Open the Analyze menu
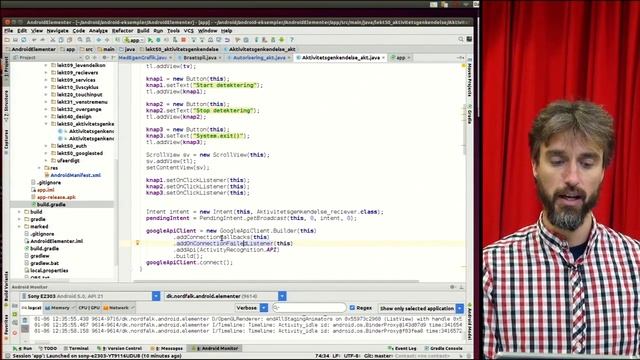The height and width of the screenshot is (360, 640). click(x=98, y=31)
